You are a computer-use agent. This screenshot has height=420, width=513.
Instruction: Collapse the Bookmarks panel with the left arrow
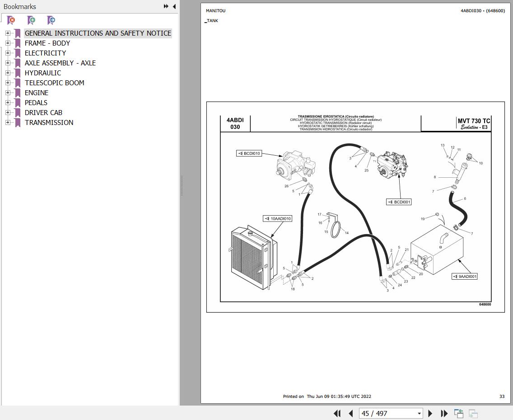(174, 6)
